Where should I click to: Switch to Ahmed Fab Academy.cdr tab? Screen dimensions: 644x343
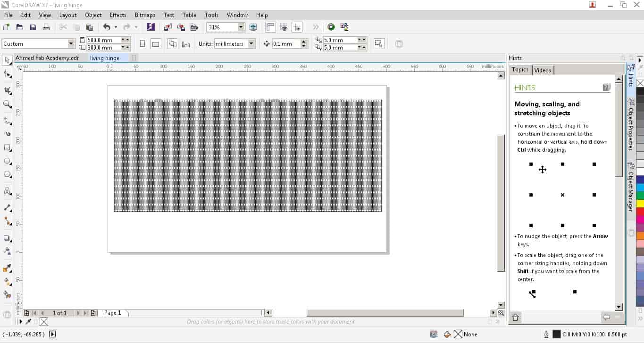(x=47, y=58)
